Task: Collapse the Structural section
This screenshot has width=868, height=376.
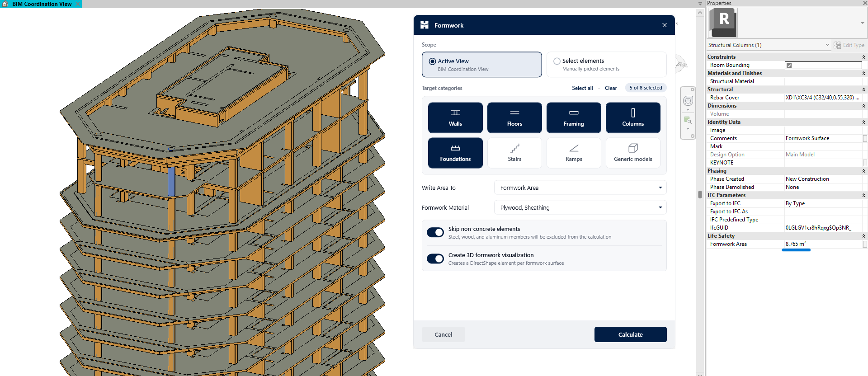Action: click(863, 90)
